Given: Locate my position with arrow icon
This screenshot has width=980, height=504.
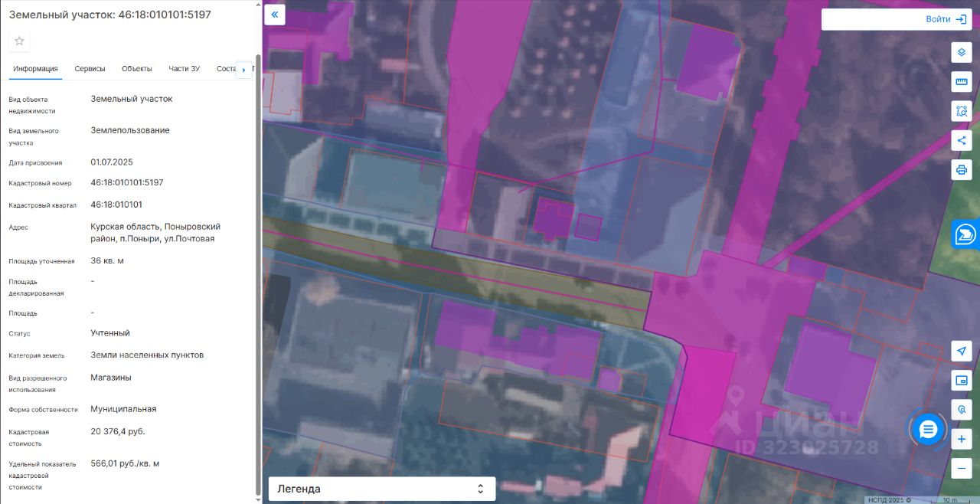Looking at the screenshot, I should 962,351.
